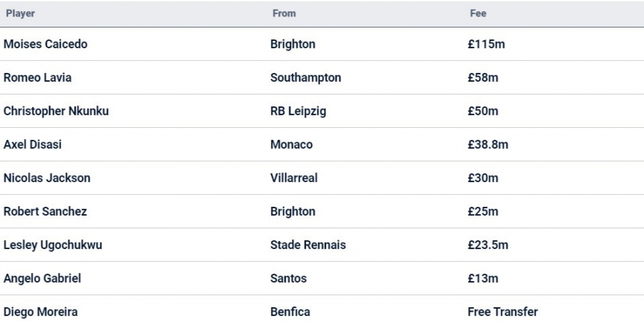Select the RB Leipzig club cell
This screenshot has width=644, height=328.
pos(298,112)
